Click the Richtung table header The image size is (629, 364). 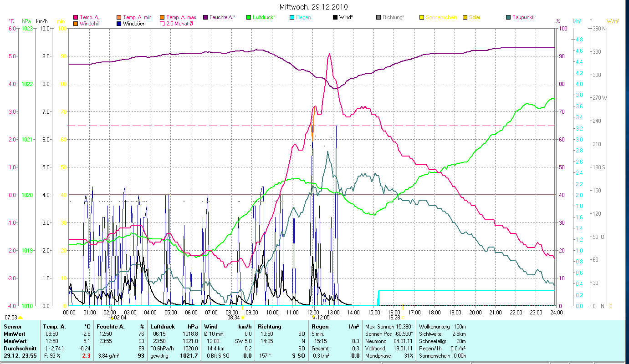click(270, 327)
